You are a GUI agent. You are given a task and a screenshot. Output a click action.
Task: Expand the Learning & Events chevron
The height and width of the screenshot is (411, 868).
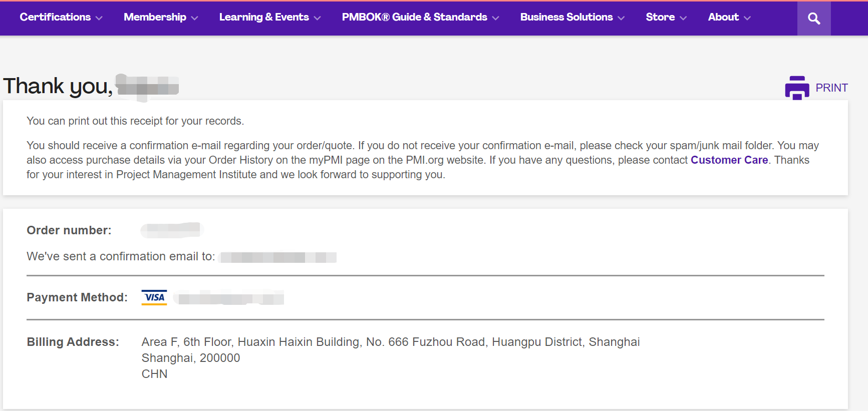(x=317, y=18)
